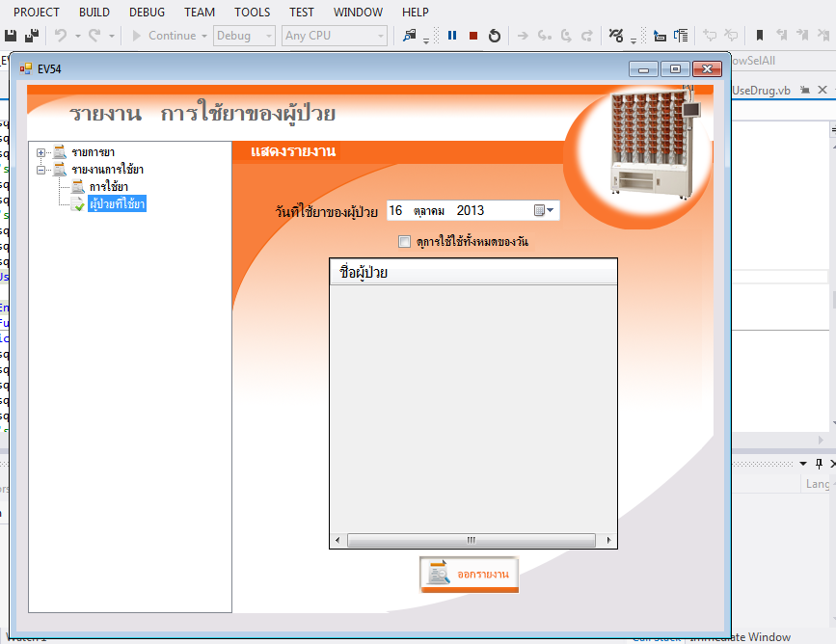
Task: Restart debugging with circular arrow icon
Action: (x=495, y=36)
